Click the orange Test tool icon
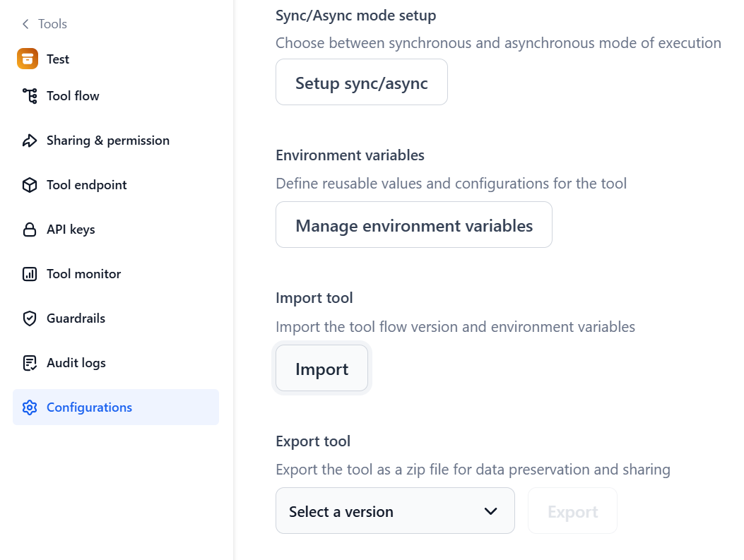 pyautogui.click(x=28, y=59)
